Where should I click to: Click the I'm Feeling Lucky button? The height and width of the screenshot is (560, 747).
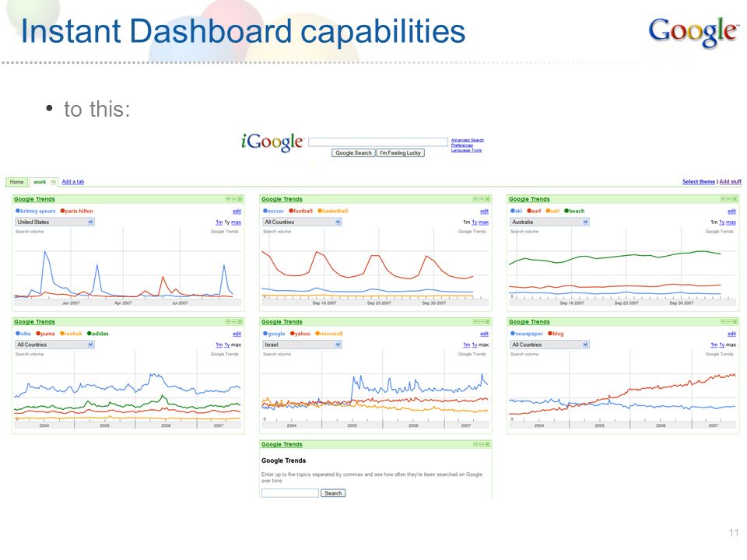(400, 153)
